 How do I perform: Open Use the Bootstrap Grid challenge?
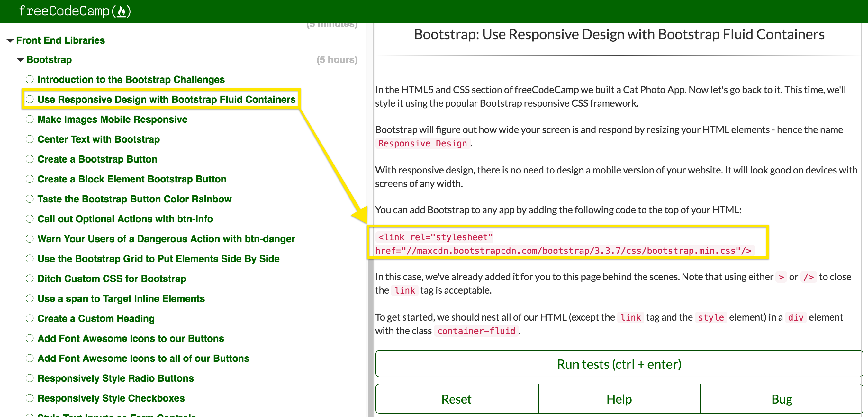158,259
